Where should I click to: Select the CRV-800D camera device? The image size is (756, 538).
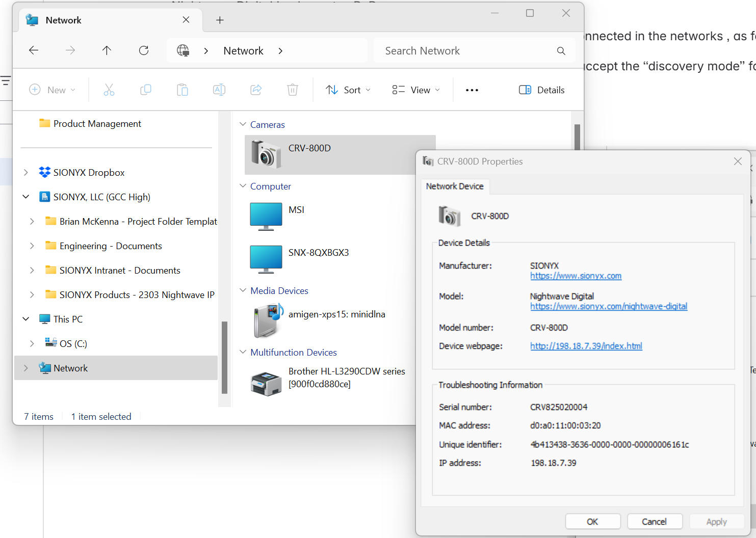click(x=309, y=149)
